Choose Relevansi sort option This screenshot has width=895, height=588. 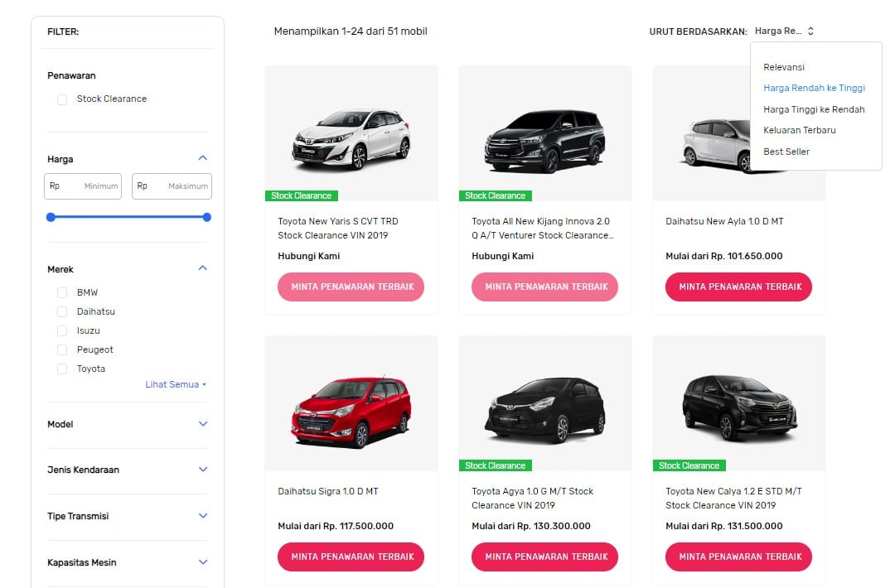784,67
